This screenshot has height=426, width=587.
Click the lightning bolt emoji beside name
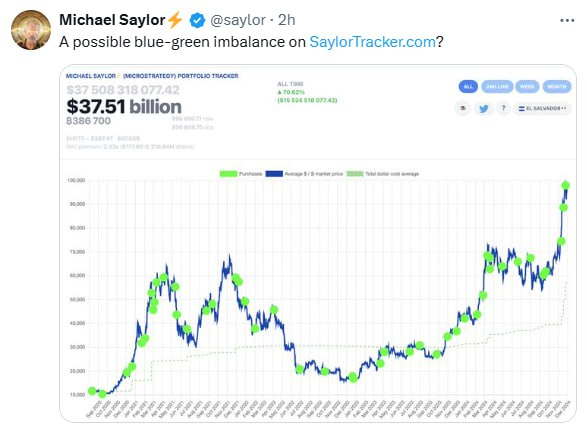[175, 20]
